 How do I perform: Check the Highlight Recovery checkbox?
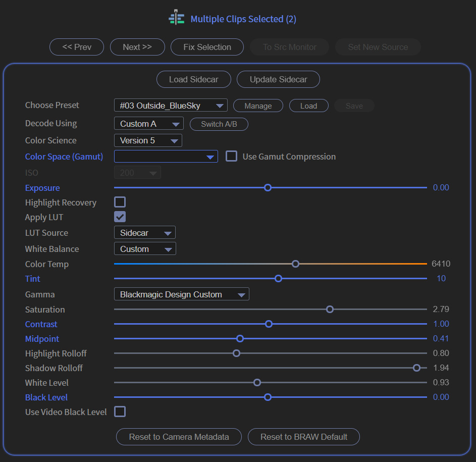tap(120, 201)
